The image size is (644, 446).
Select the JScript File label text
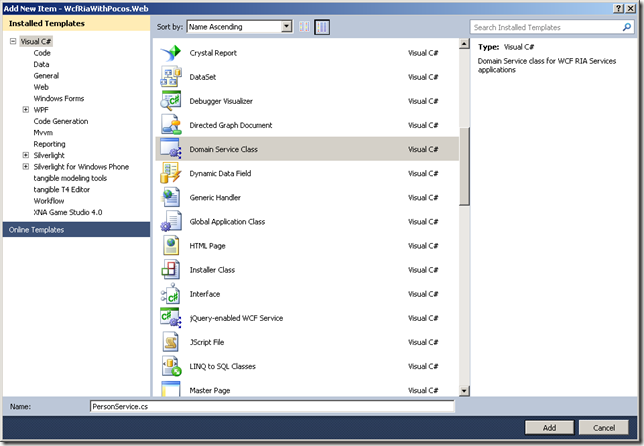pos(207,342)
